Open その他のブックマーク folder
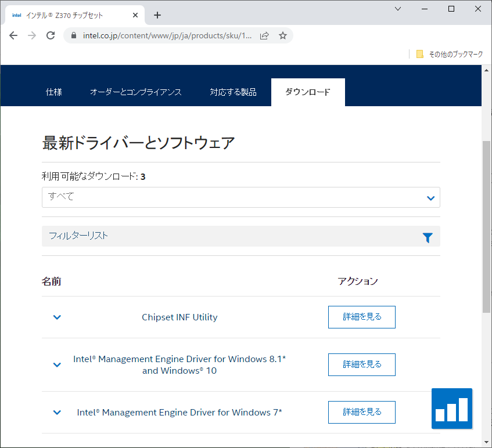 coord(450,54)
